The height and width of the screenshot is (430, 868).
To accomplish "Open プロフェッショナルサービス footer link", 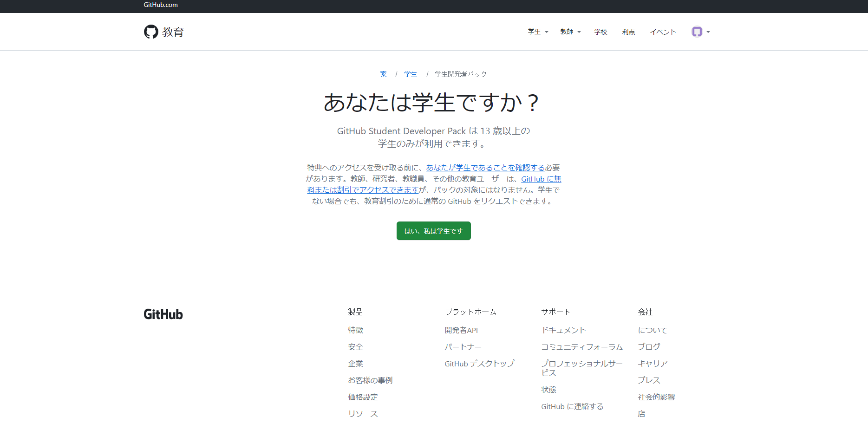I will coord(582,368).
